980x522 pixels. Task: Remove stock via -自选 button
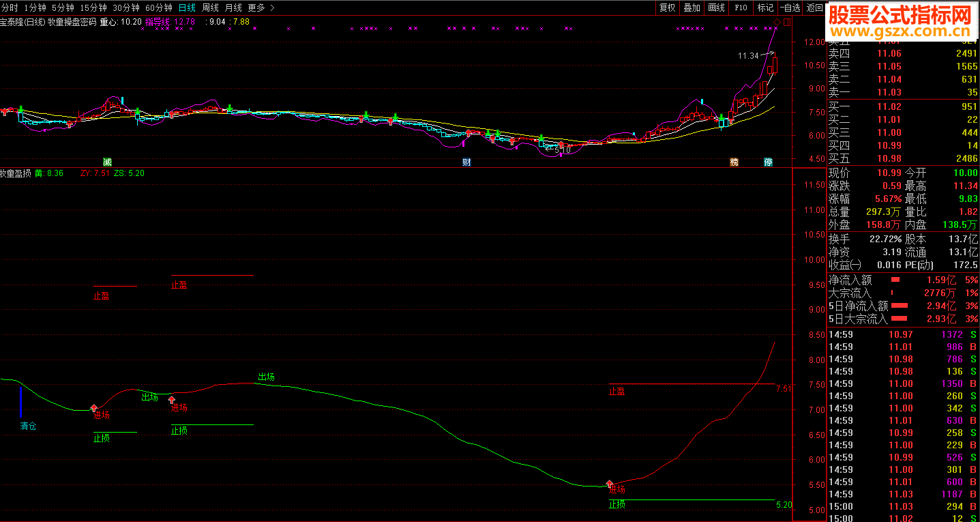[790, 8]
